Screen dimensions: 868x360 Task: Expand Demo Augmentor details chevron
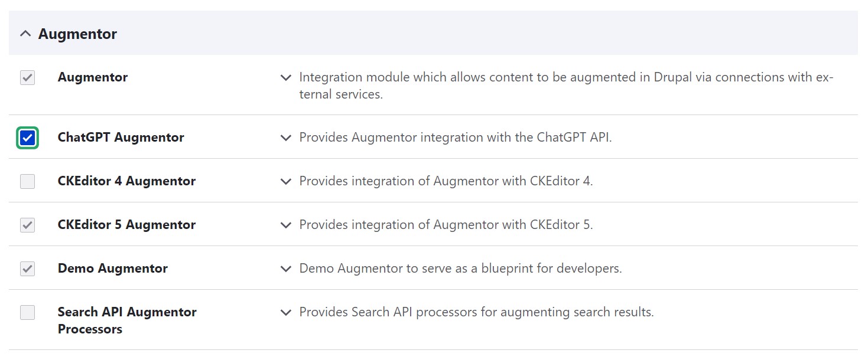tap(286, 269)
